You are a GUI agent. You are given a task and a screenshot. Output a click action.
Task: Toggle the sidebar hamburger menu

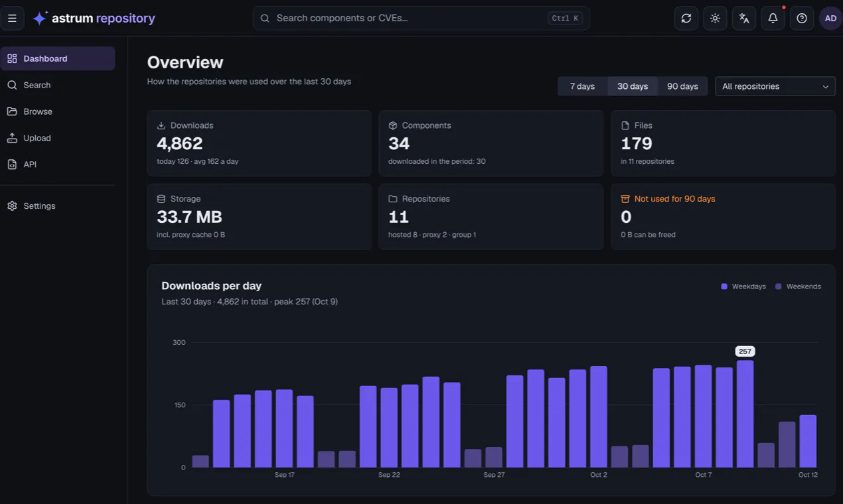pyautogui.click(x=12, y=19)
